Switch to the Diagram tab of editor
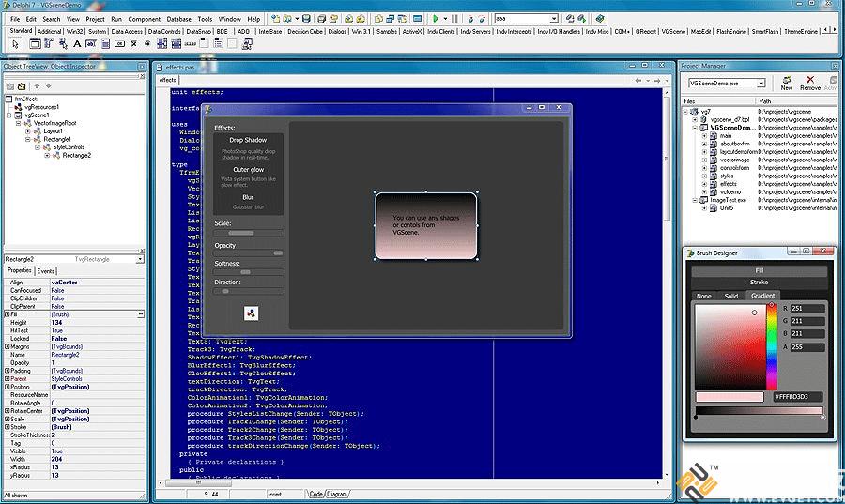The height and width of the screenshot is (504, 845). pos(337,494)
